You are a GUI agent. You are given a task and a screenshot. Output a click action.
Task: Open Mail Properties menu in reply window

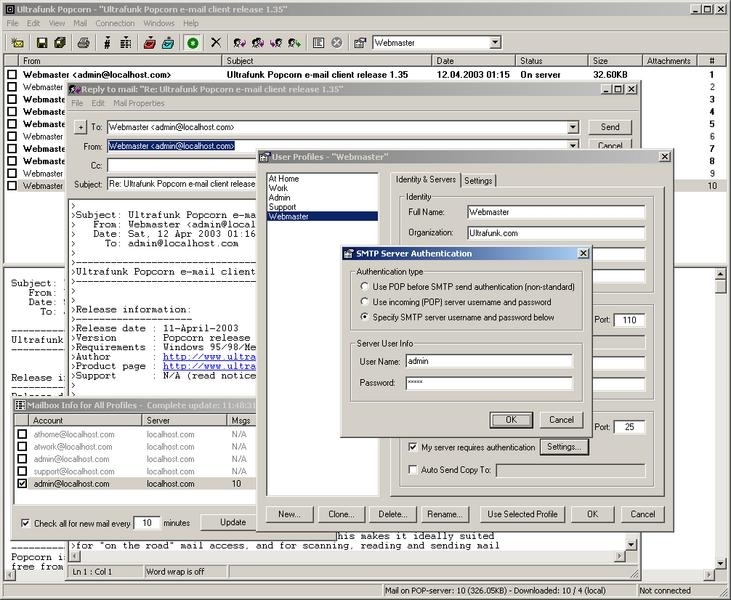click(139, 103)
